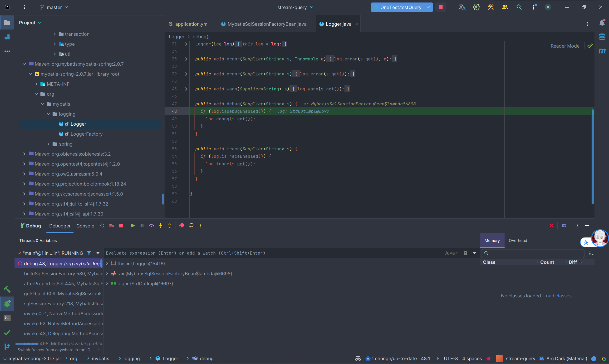Select the Debugger tab
609x364 pixels.
[60, 226]
